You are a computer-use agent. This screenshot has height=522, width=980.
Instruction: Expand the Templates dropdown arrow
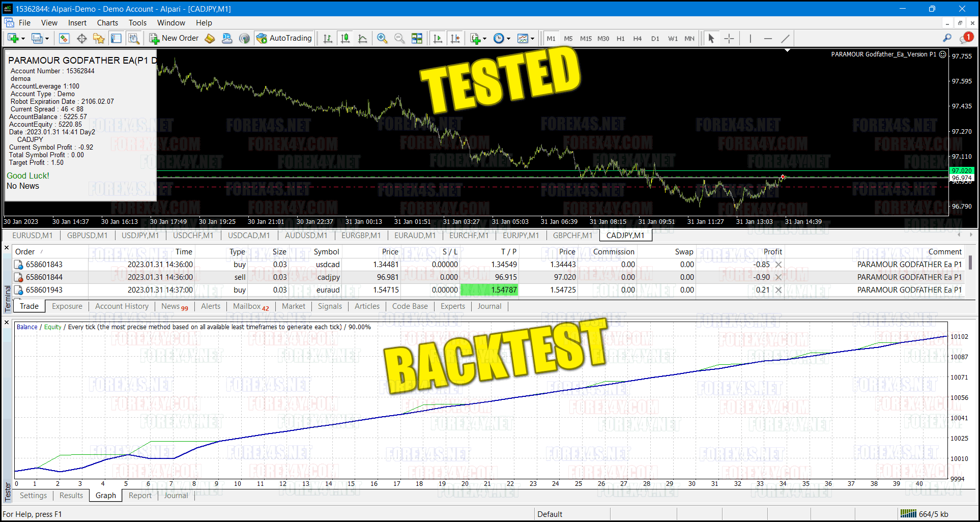tap(532, 39)
